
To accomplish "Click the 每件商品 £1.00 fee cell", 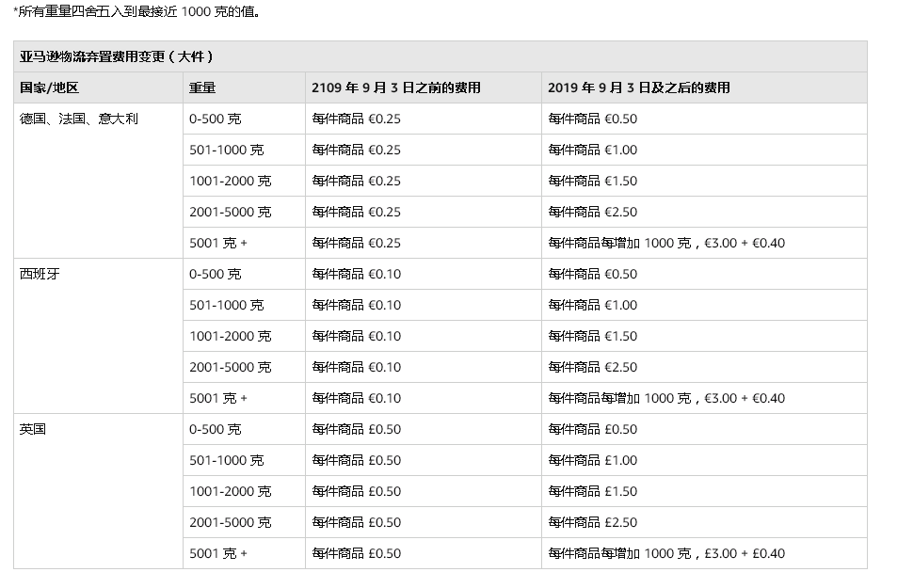I will (x=593, y=460).
